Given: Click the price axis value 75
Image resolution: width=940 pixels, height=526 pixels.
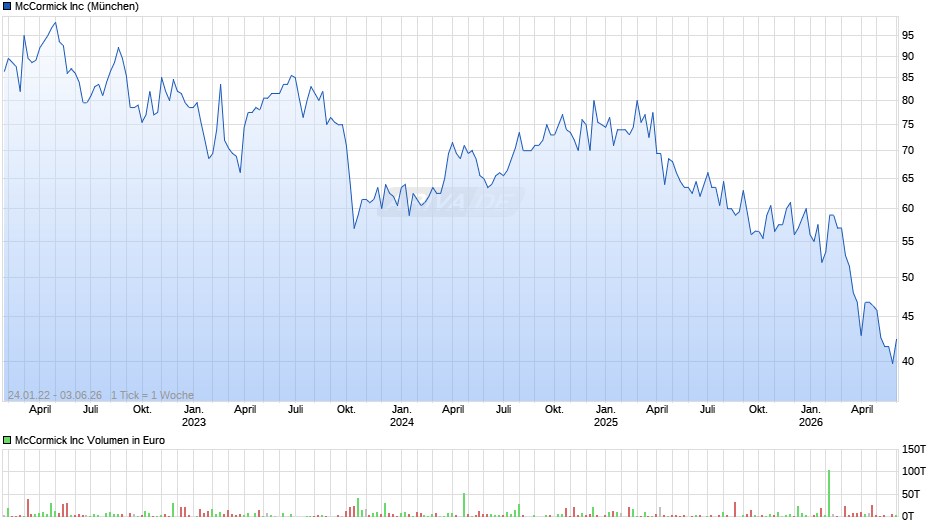Looking at the screenshot, I should click(908, 125).
